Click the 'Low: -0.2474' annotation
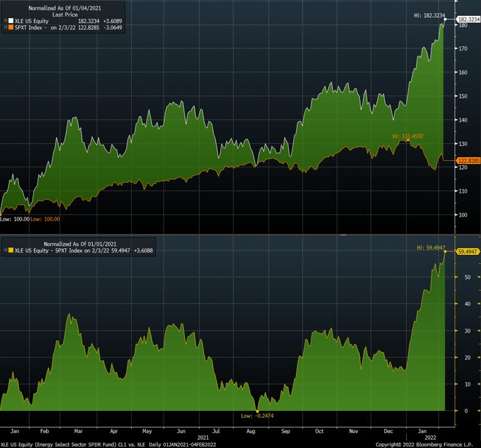 click(257, 416)
